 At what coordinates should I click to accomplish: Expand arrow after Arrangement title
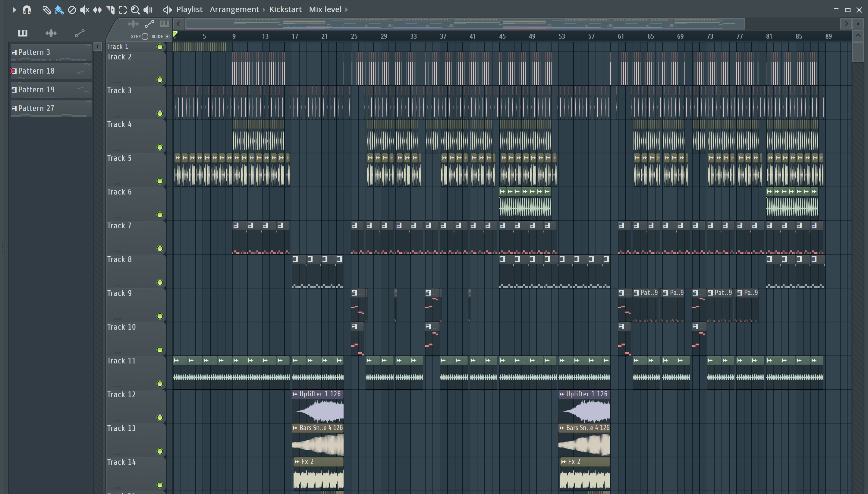coord(264,10)
